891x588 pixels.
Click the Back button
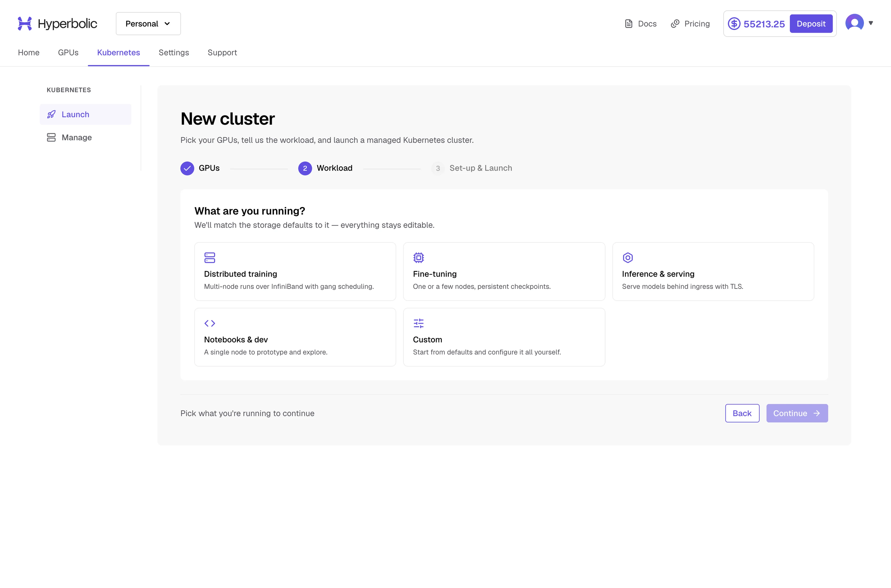pos(742,413)
